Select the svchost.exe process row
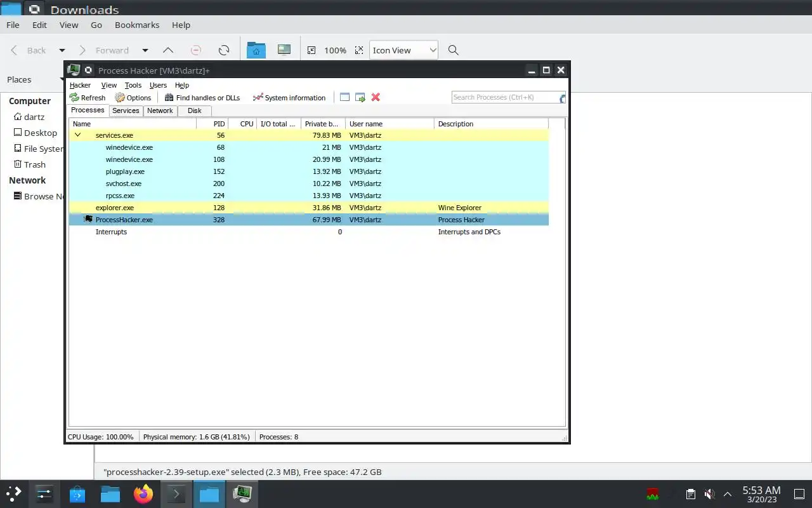The width and height of the screenshot is (812, 508). click(308, 184)
